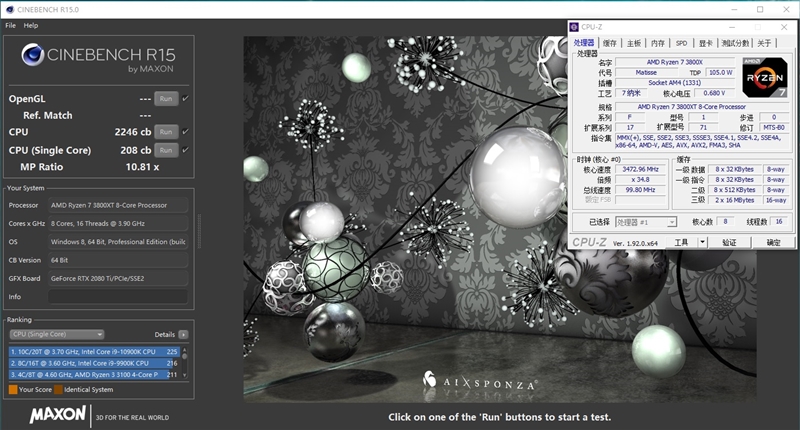Toggle the CPU Single Core test checkmark

(x=185, y=150)
